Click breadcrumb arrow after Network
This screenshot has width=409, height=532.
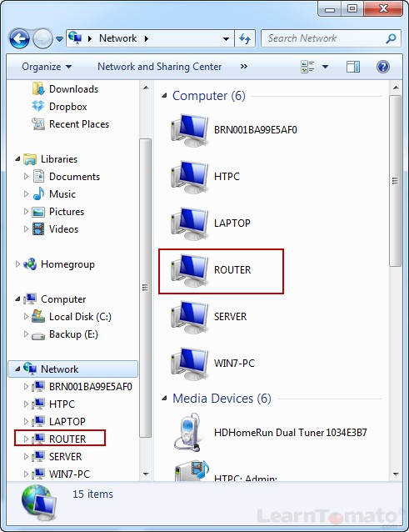tap(147, 38)
